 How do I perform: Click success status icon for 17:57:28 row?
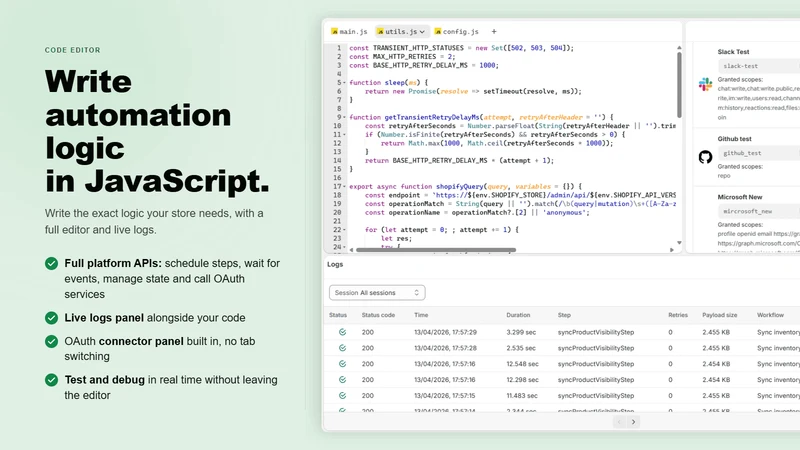[342, 348]
